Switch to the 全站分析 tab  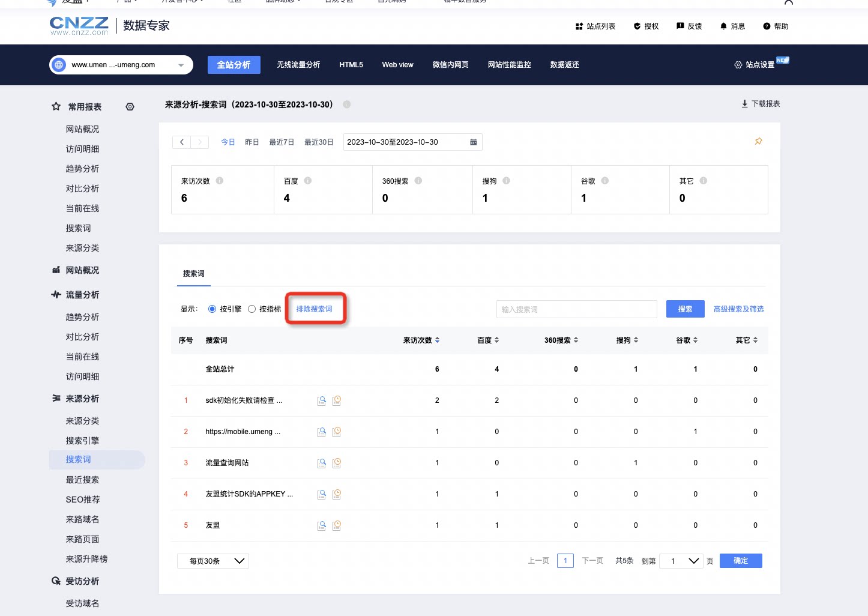[234, 65]
